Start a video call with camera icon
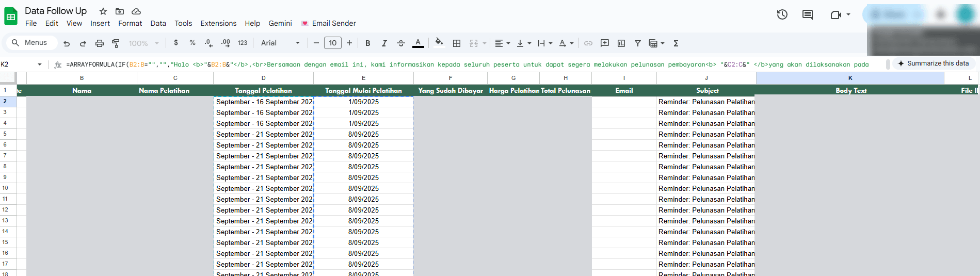The width and height of the screenshot is (980, 276). coord(836,15)
